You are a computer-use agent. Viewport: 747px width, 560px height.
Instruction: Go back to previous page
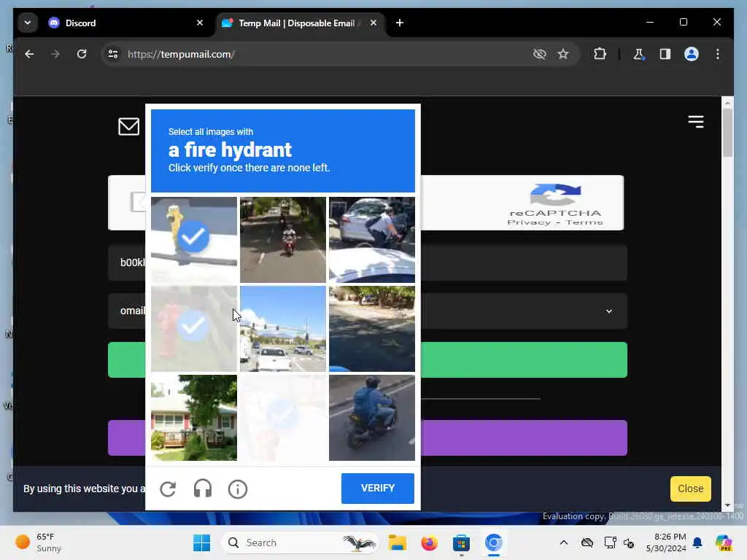click(x=29, y=54)
